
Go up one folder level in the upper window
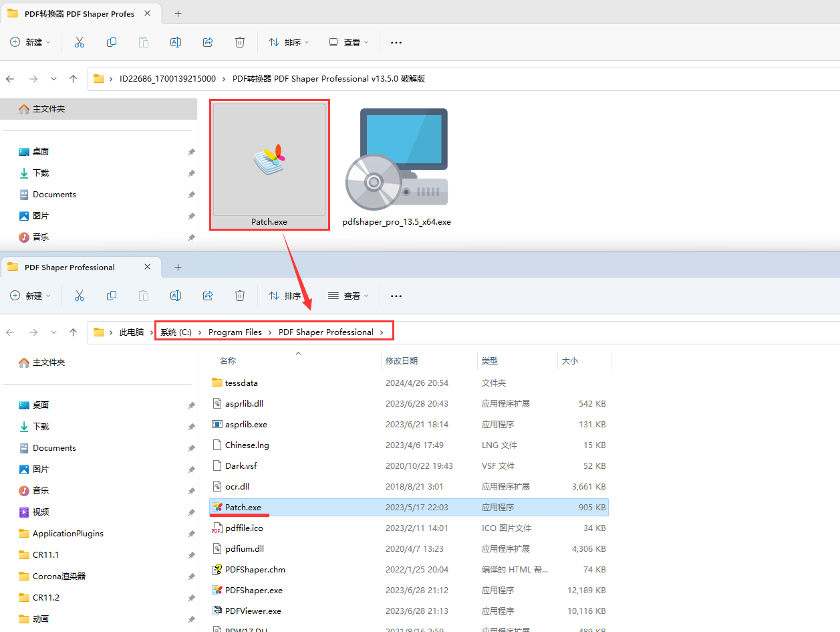point(74,79)
